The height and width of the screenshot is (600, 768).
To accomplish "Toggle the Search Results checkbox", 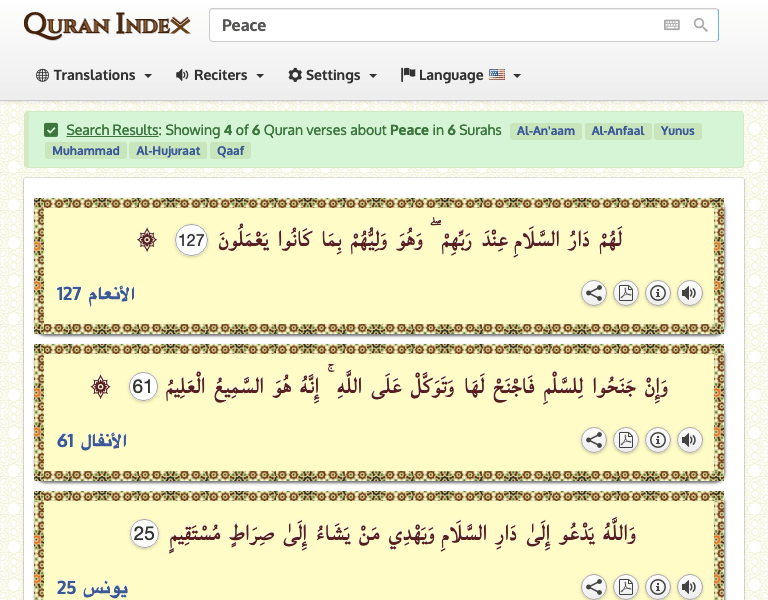I will pos(51,130).
